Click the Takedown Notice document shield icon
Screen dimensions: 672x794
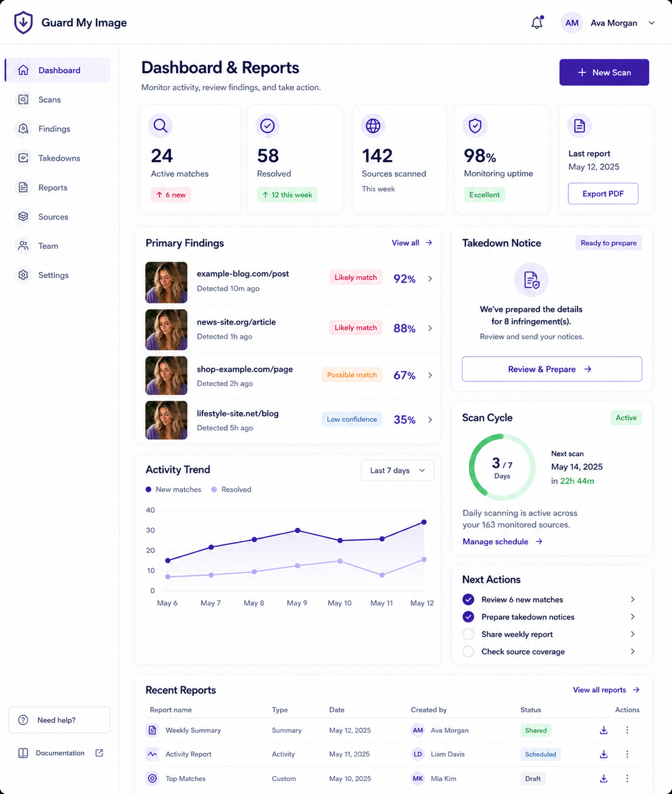(x=531, y=280)
